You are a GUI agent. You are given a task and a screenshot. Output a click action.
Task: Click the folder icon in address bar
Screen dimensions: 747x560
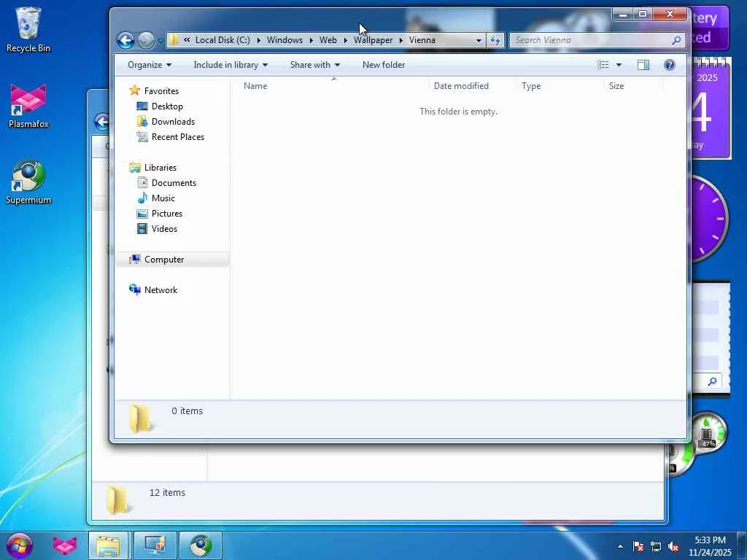click(174, 40)
